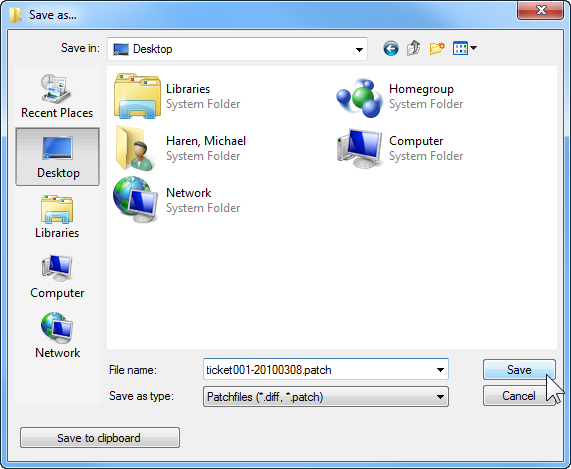Select the Homegroup system folder
571x469 pixels.
click(399, 97)
